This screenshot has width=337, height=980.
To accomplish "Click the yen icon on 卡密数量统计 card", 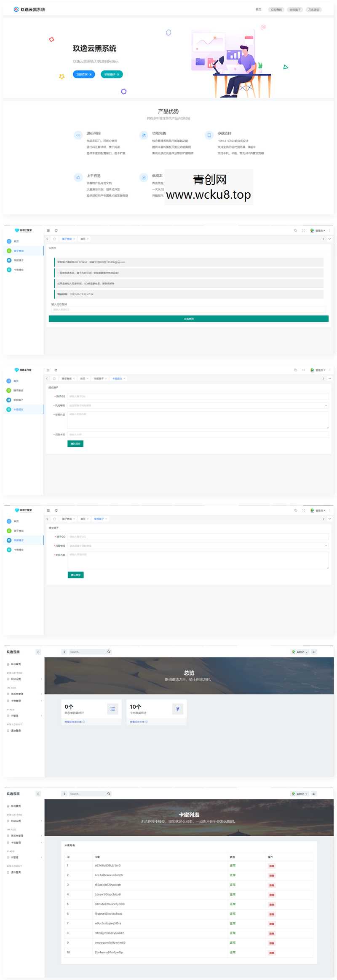I will click(178, 709).
